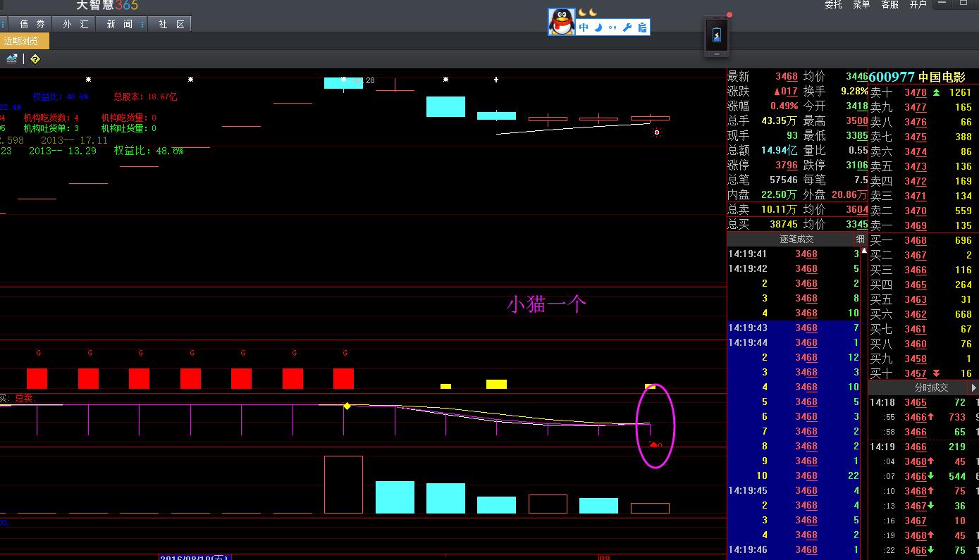
Task: Click the stock name 中国电影
Action: click(x=942, y=77)
